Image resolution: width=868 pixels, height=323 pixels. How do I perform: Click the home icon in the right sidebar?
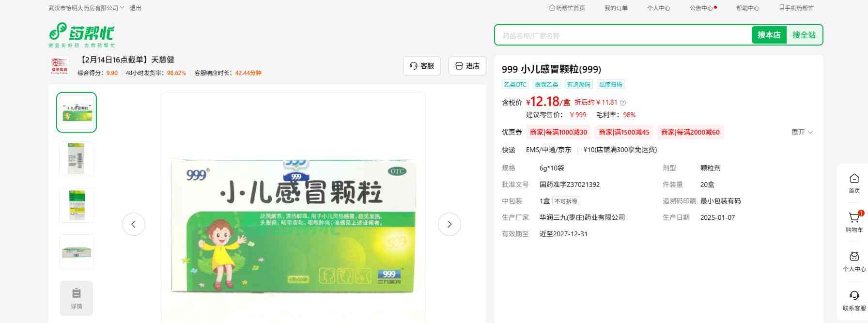click(x=854, y=179)
